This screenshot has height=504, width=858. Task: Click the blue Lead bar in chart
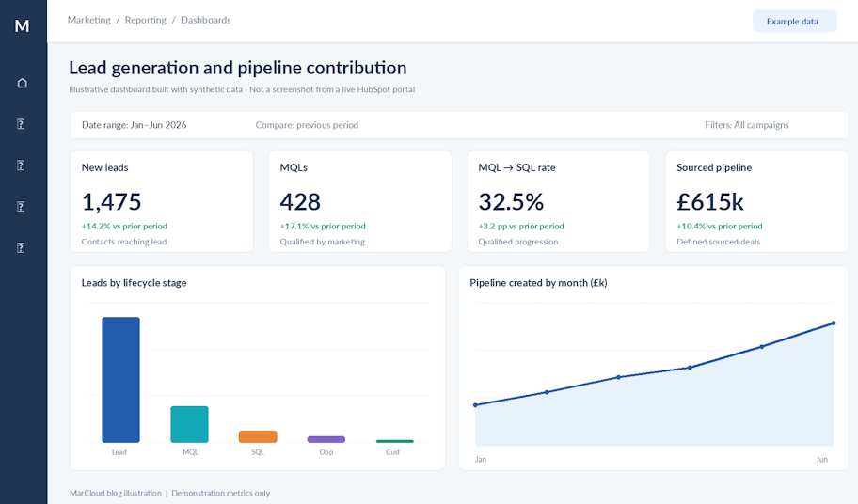coord(121,380)
